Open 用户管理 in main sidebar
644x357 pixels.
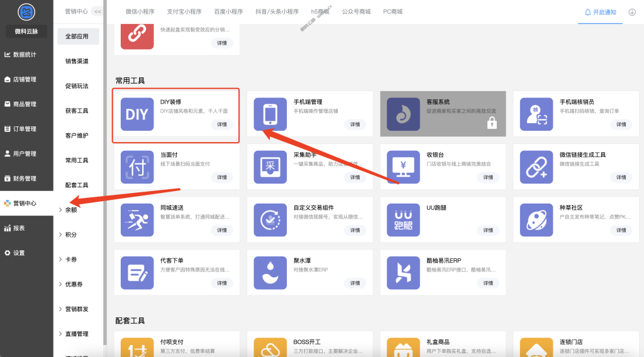point(26,153)
